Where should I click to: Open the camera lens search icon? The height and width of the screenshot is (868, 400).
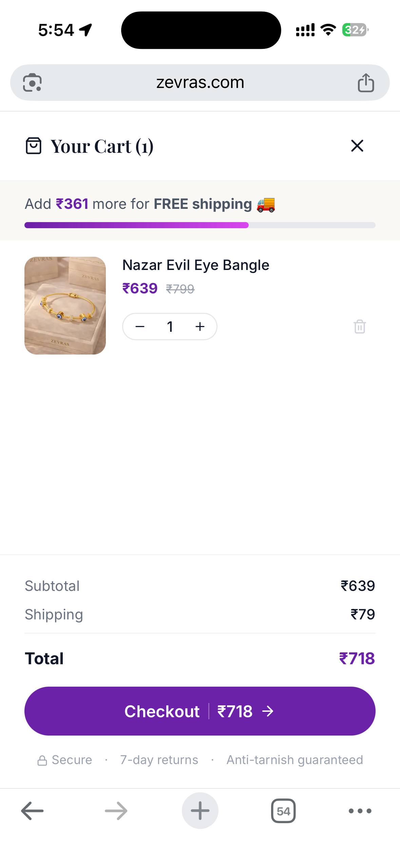coord(32,83)
